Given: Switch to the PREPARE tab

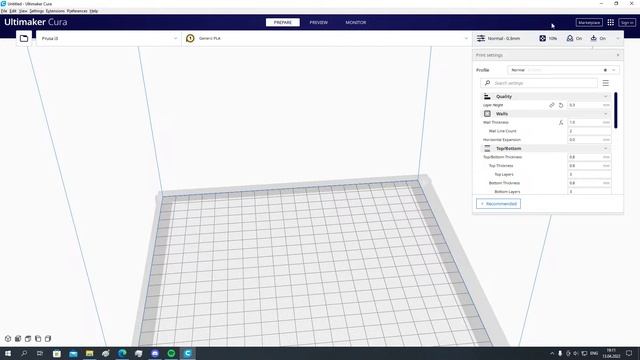Looking at the screenshot, I should (x=283, y=22).
